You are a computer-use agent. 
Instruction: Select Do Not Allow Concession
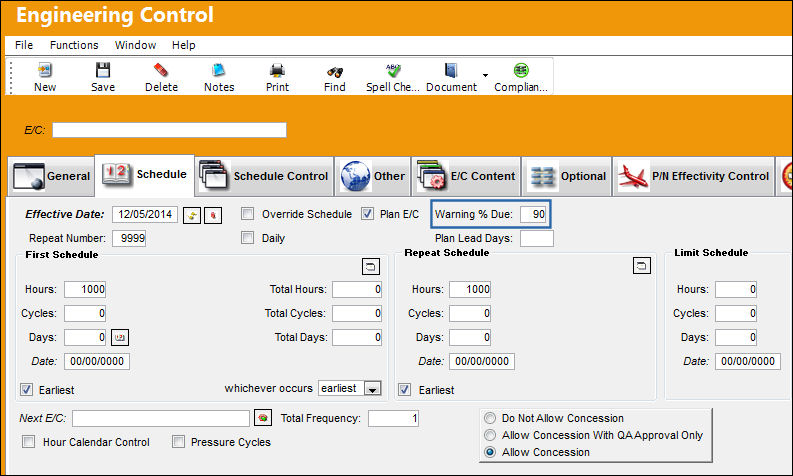coord(490,418)
